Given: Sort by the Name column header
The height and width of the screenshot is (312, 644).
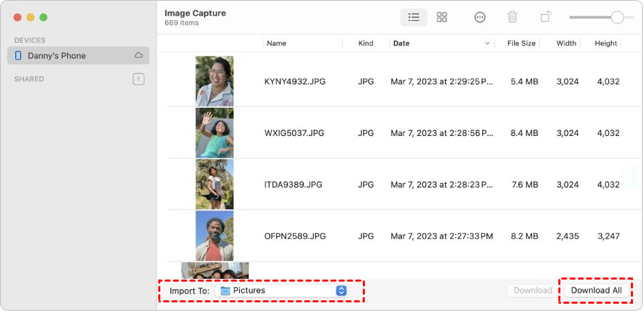Looking at the screenshot, I should coord(276,43).
